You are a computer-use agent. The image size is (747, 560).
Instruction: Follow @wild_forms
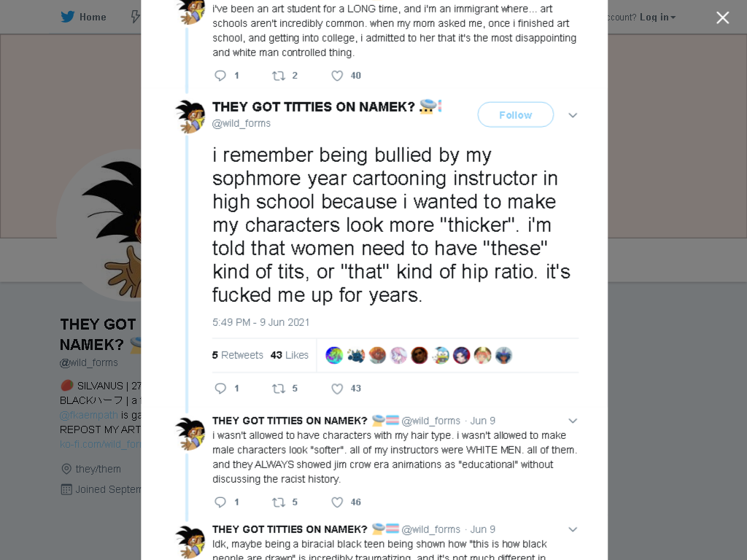pyautogui.click(x=516, y=114)
